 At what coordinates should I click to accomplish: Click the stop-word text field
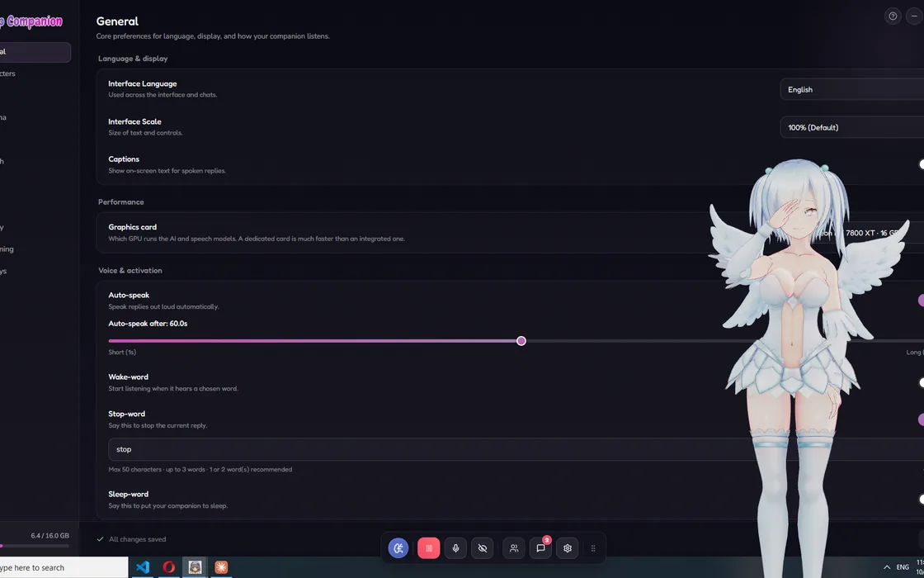point(516,449)
